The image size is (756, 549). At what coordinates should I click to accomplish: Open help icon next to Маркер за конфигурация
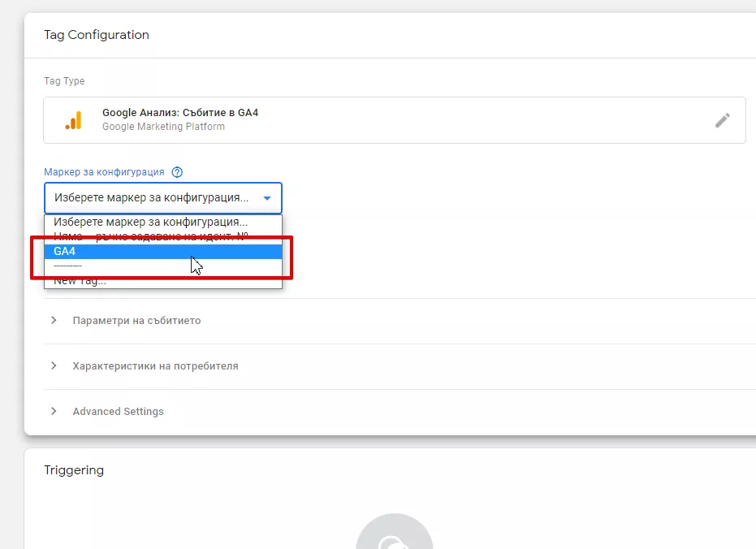(177, 172)
